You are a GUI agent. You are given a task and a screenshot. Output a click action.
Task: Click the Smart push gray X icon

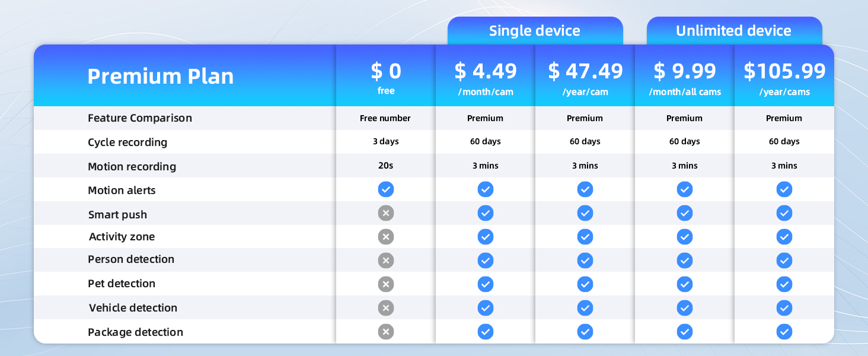pos(386,214)
